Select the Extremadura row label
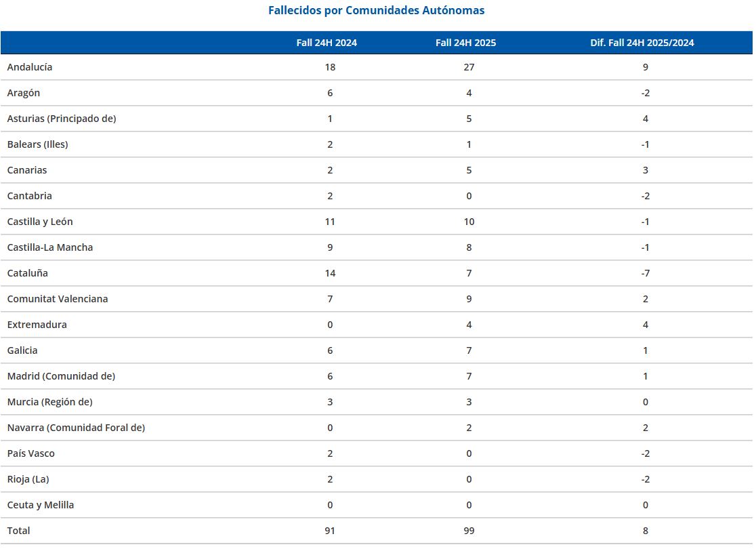756x549 pixels. point(37,325)
